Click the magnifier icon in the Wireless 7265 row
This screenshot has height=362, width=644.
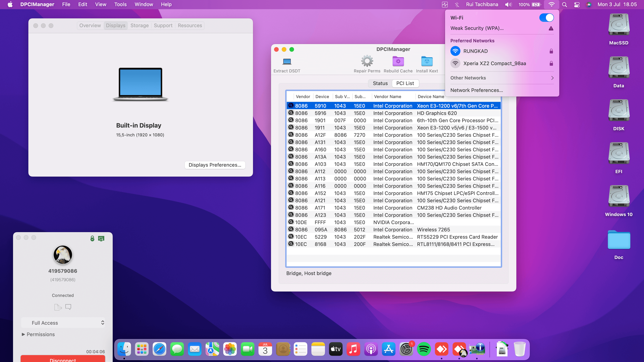click(291, 229)
